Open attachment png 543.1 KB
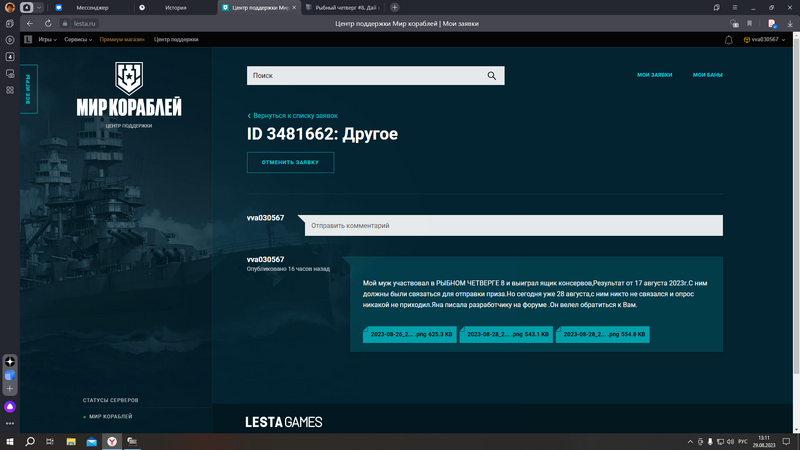This screenshot has height=450, width=800. point(506,334)
